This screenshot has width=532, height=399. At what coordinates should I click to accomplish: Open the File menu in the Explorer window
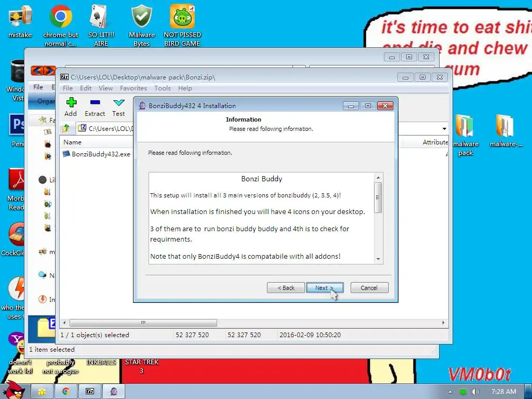[x=38, y=87]
